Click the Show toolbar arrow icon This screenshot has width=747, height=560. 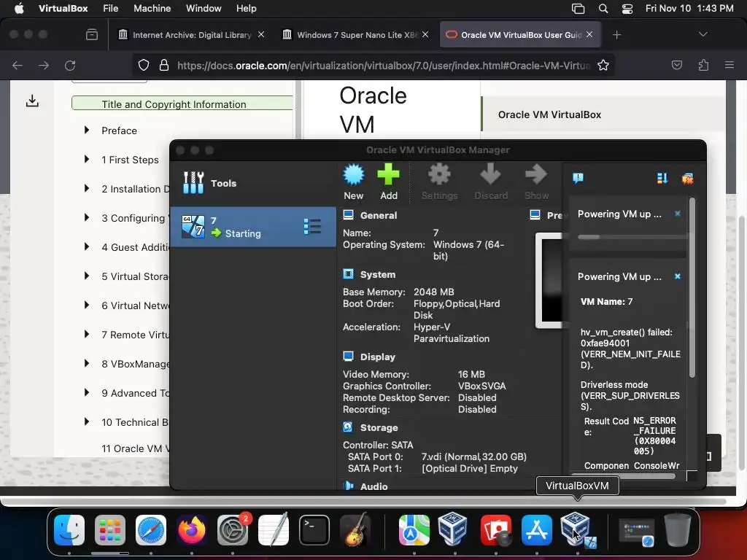point(536,174)
